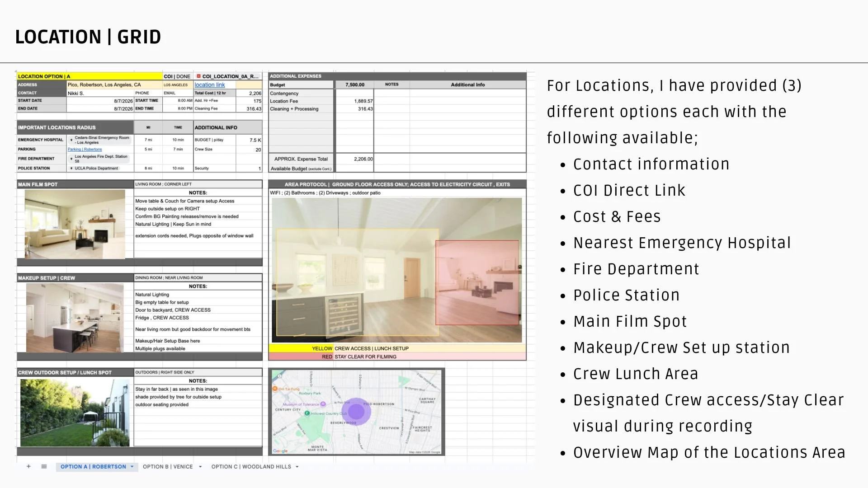Open COI_LOCATION_0A PDF file chip
This screenshot has width=868, height=488.
(228, 76)
